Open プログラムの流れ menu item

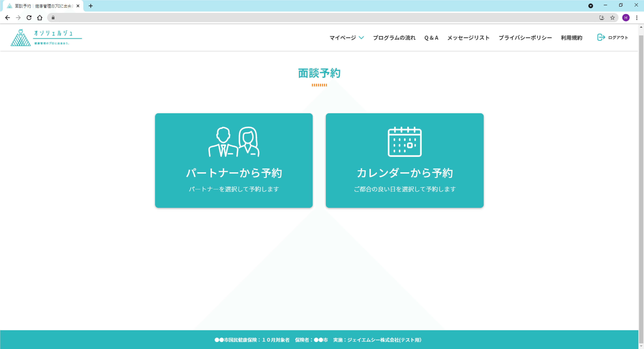[394, 38]
